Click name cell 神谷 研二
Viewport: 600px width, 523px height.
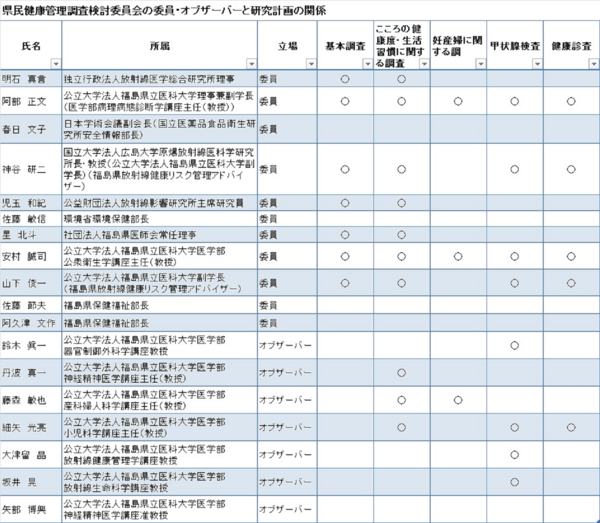31,169
